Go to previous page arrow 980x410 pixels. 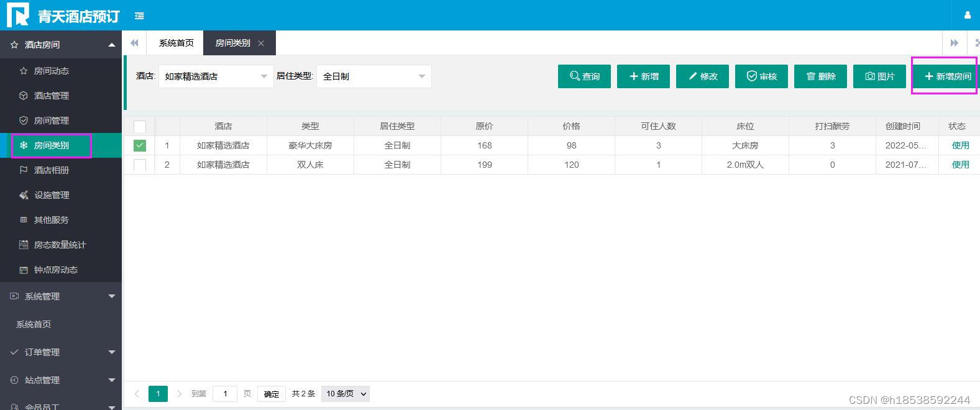pyautogui.click(x=137, y=394)
